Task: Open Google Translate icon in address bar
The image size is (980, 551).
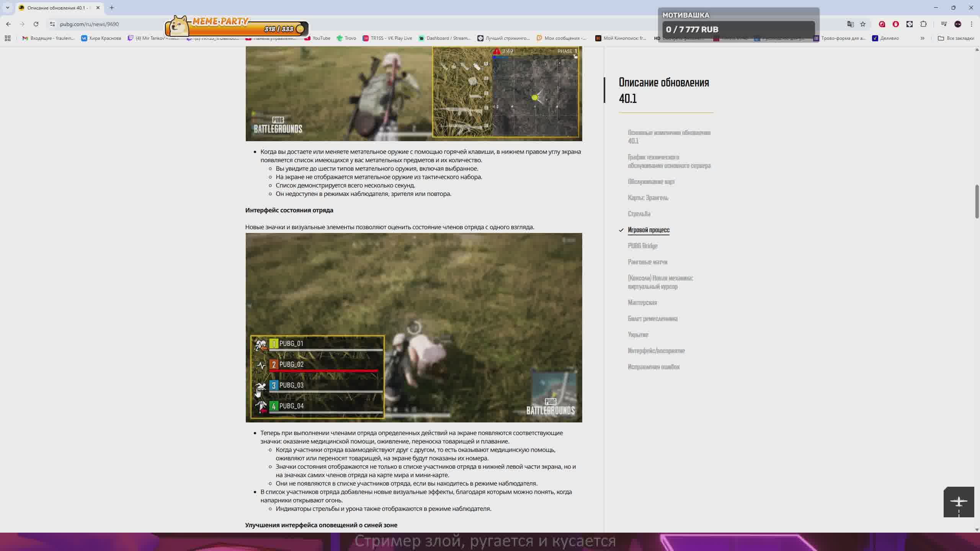Action: [x=851, y=24]
